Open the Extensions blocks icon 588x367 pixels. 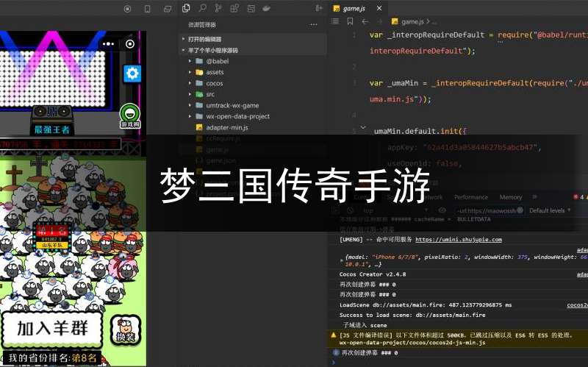point(234,8)
